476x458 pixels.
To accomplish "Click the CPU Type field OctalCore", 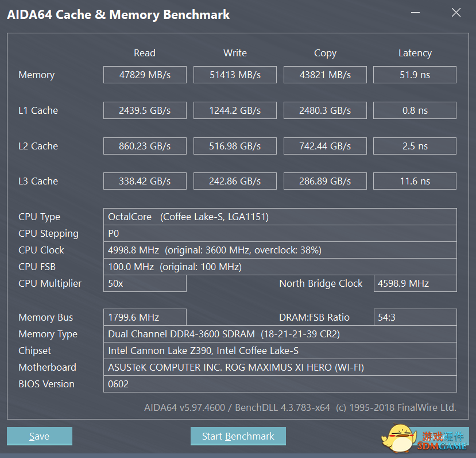I will point(280,217).
